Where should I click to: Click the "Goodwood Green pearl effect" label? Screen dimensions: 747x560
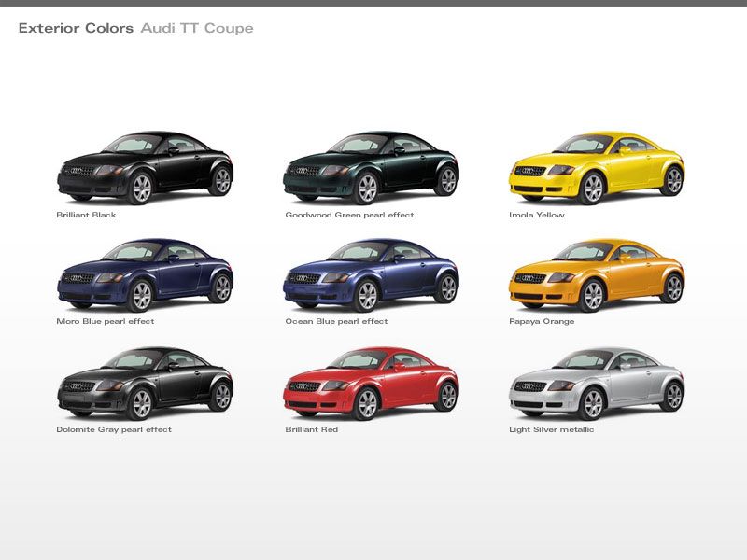coord(349,215)
